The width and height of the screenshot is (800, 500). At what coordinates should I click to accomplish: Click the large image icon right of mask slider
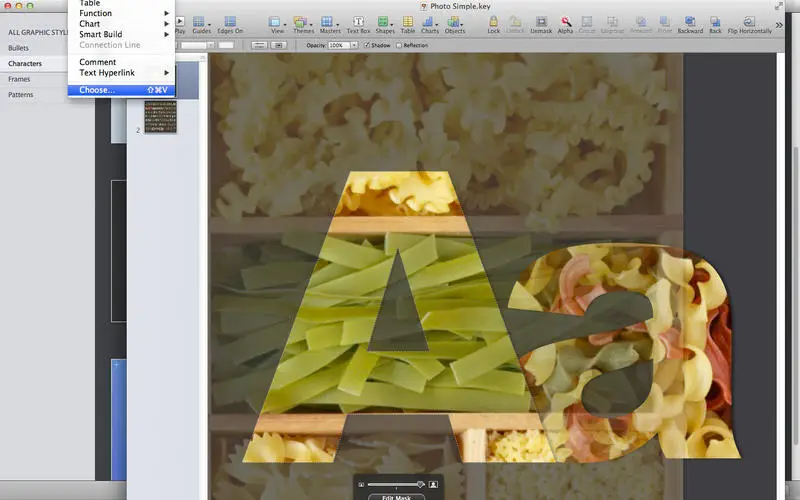(433, 484)
